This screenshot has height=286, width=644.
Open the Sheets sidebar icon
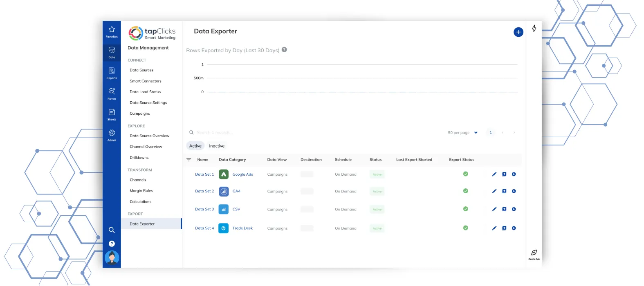pyautogui.click(x=112, y=115)
